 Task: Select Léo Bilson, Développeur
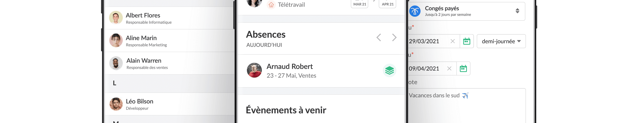point(169,104)
